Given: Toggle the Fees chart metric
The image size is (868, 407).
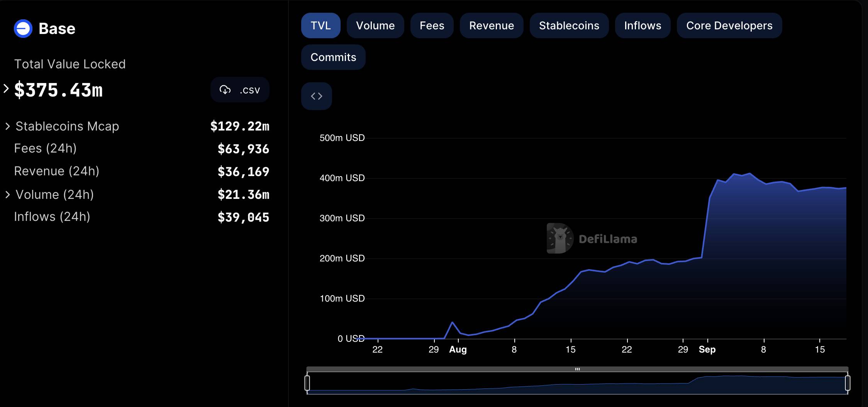Looking at the screenshot, I should tap(432, 25).
